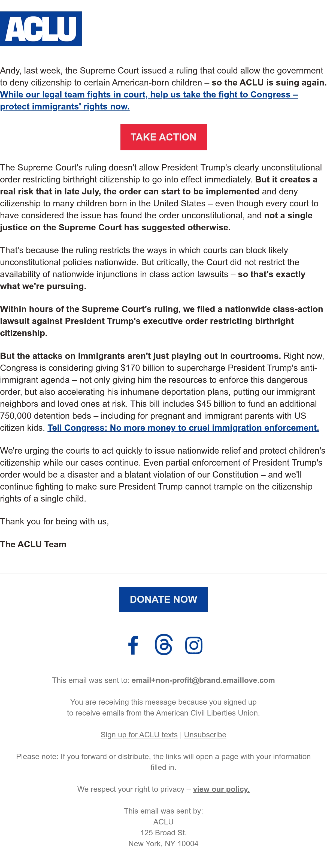Screen dimensions: 327x868
Task: Open 'Tell Congress: No more money' link
Action: 183,427
